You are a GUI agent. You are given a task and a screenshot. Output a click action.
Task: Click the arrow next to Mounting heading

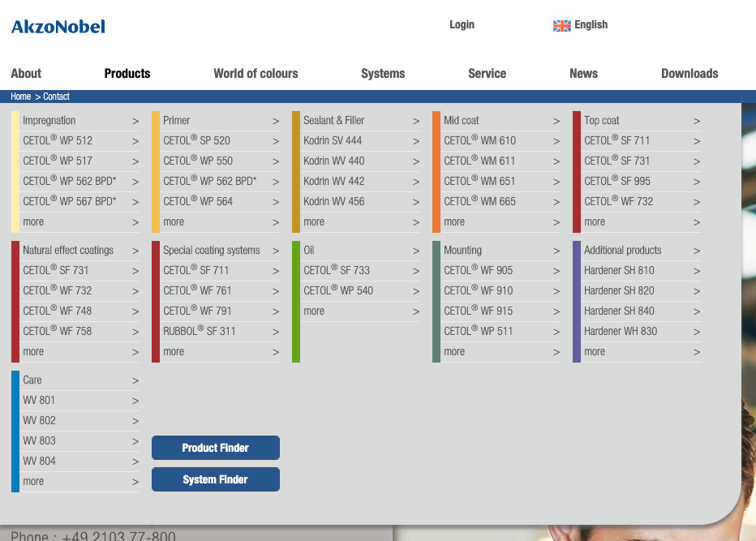click(x=556, y=251)
